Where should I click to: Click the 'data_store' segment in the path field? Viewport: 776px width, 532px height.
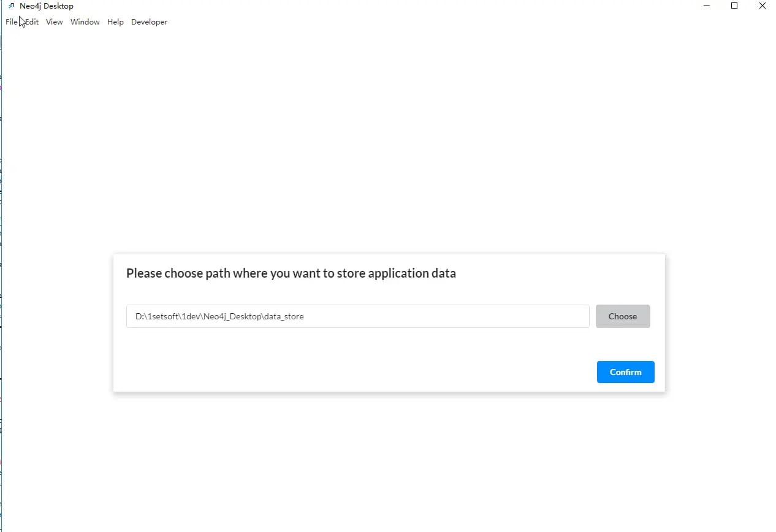(x=284, y=317)
